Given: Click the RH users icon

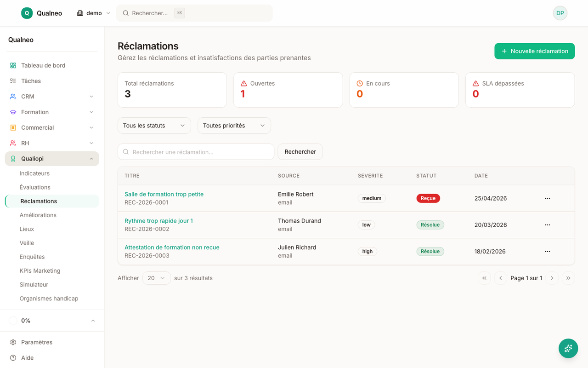Looking at the screenshot, I should (13, 143).
